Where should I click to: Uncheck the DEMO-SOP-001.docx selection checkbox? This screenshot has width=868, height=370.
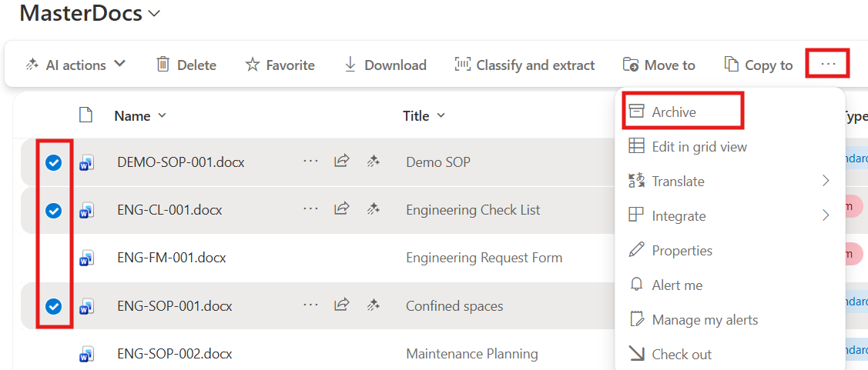pyautogui.click(x=53, y=162)
